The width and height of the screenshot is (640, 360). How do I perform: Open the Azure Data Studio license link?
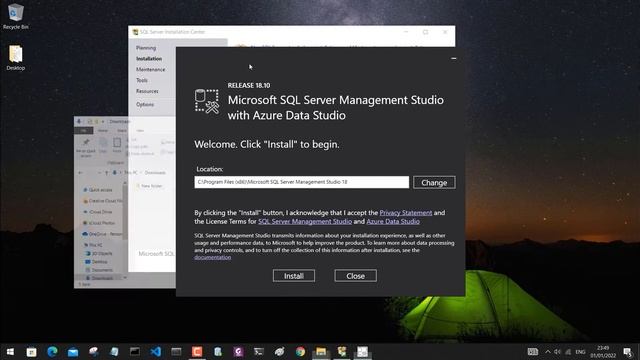(x=393, y=221)
